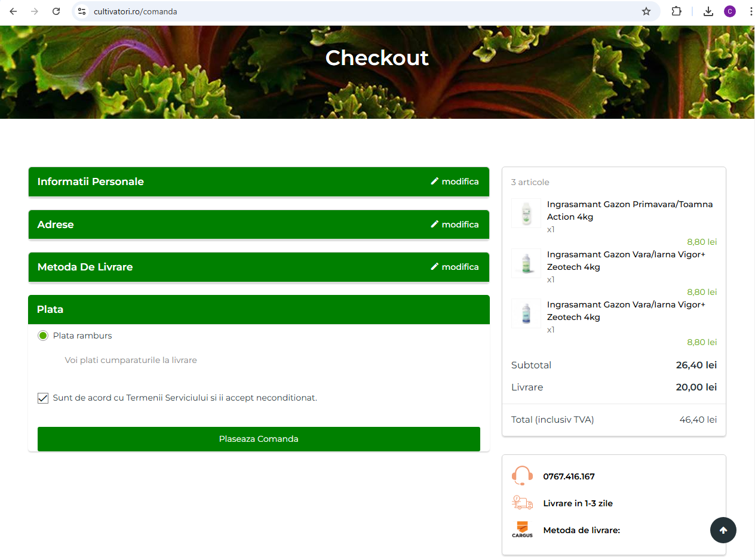This screenshot has width=755, height=560.
Task: Click the Livrare cost 20,00 lei
Action: coord(696,387)
